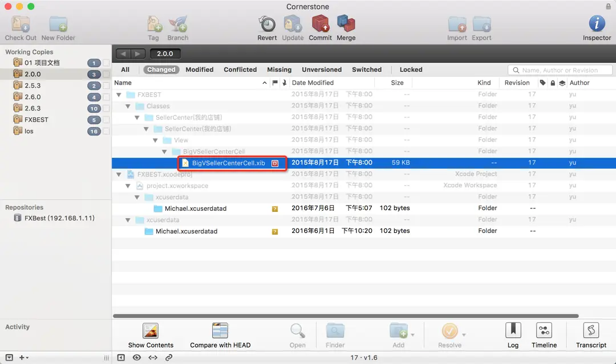Toggle checkbox next to 2.0.0 working copy
This screenshot has height=364, width=616.
[106, 74]
